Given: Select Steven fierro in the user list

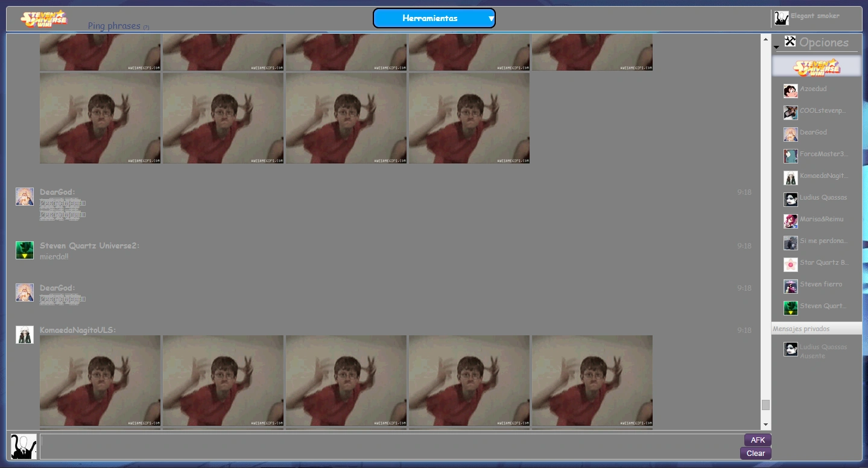Looking at the screenshot, I should (x=820, y=285).
